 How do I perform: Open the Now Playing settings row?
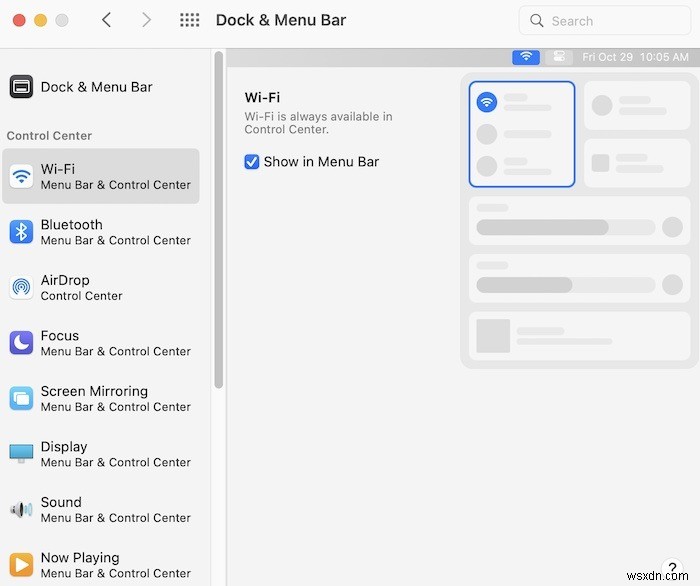tap(100, 565)
